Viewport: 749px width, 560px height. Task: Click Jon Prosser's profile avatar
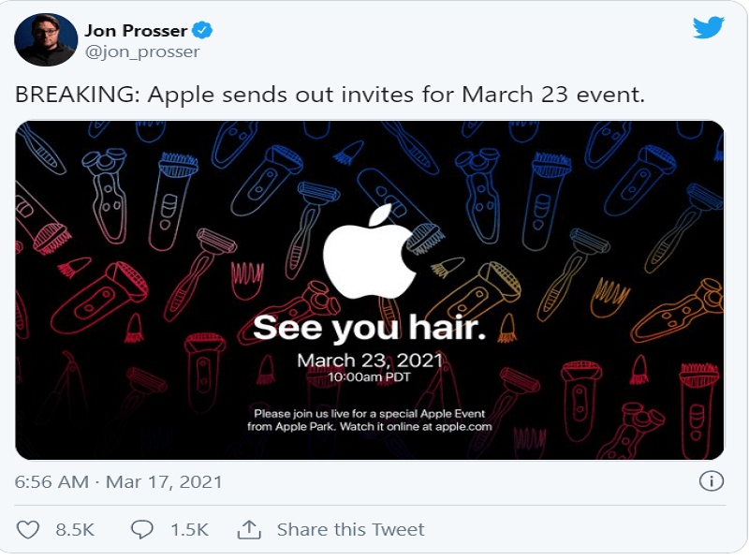(x=46, y=40)
